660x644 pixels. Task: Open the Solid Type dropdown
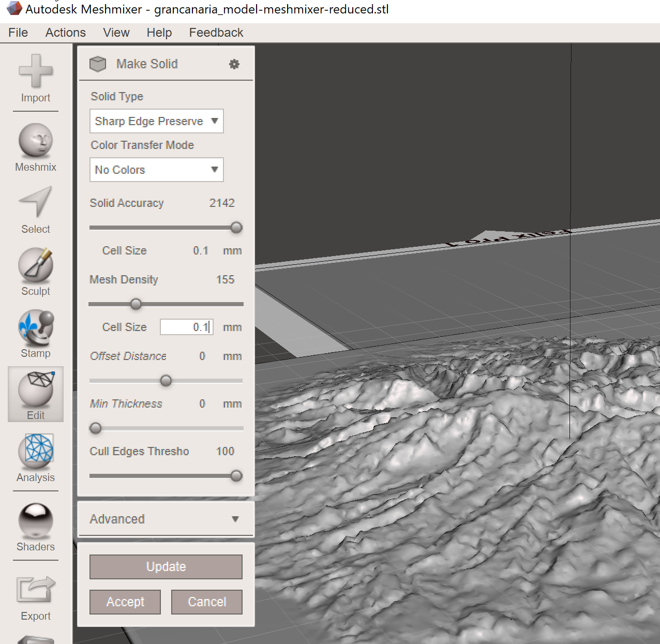tap(157, 121)
